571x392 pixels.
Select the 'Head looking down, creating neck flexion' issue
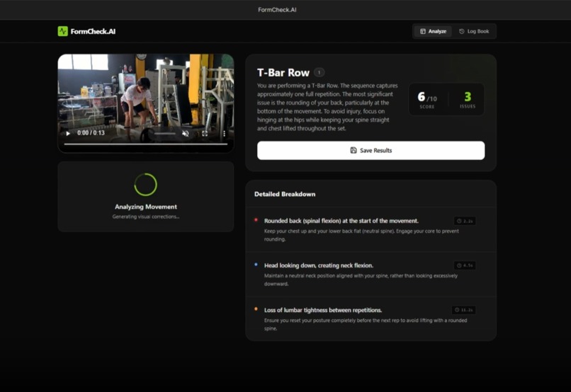[319, 265]
